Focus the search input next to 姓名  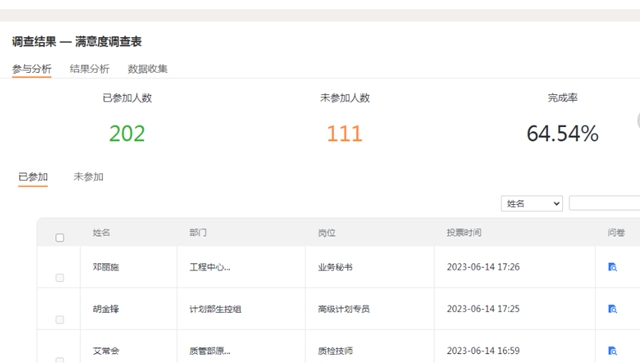[x=604, y=203]
